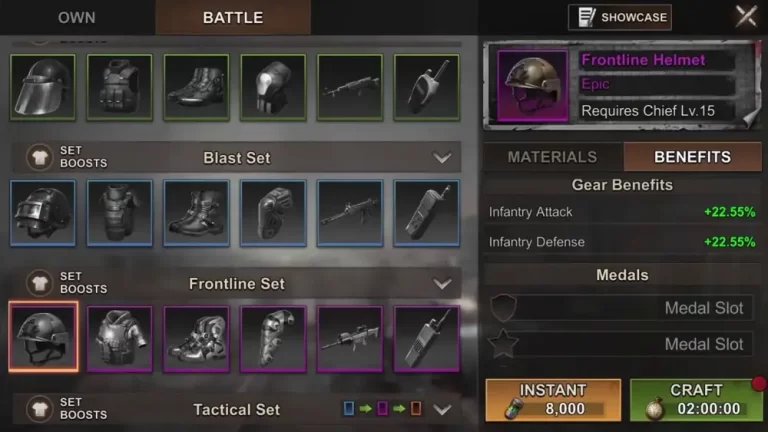Select the green-bordered walkie-talkie icon
Screen dimensions: 768x432
[x=427, y=87]
